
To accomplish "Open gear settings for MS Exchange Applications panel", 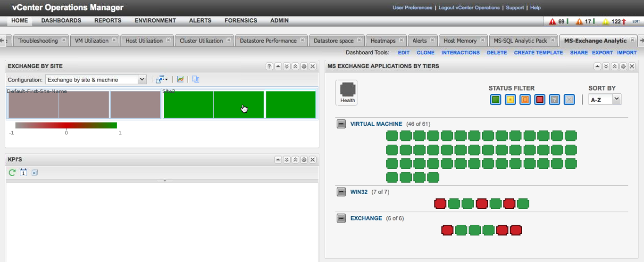I will (x=623, y=66).
